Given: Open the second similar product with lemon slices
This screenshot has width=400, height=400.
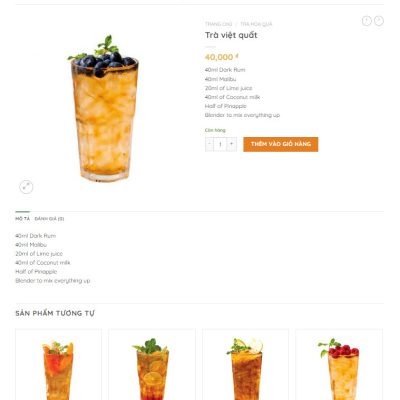Looking at the screenshot, I should (152, 365).
